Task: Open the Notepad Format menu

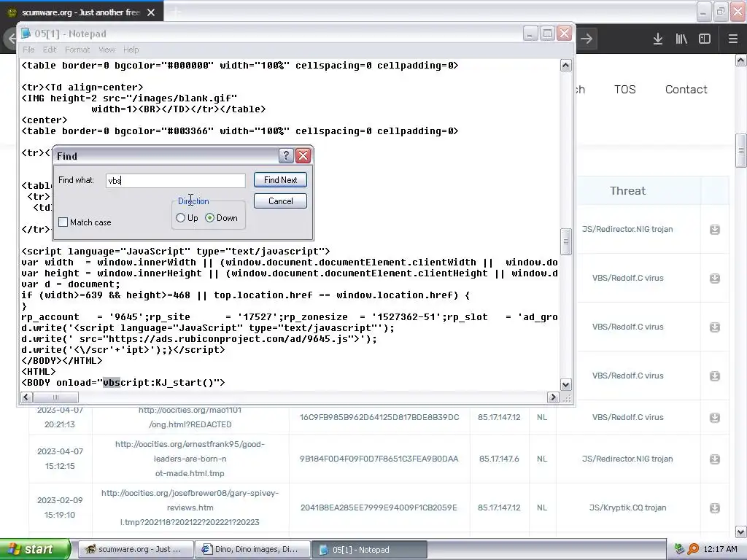Action: 77,50
